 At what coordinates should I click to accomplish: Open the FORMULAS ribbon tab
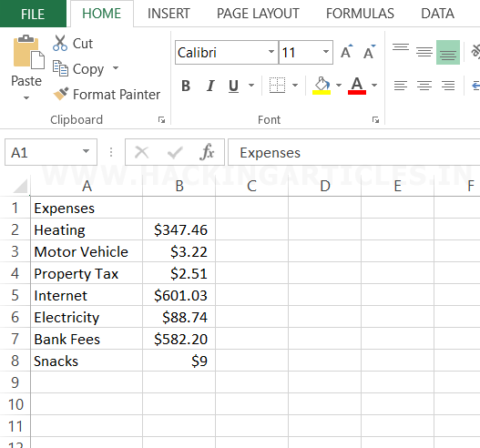[x=360, y=14]
